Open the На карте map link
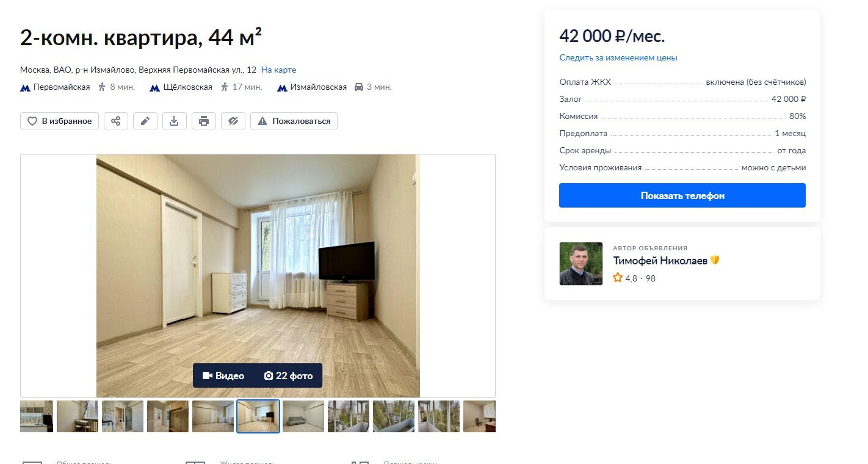Screen dimensions: 868x464 279,70
